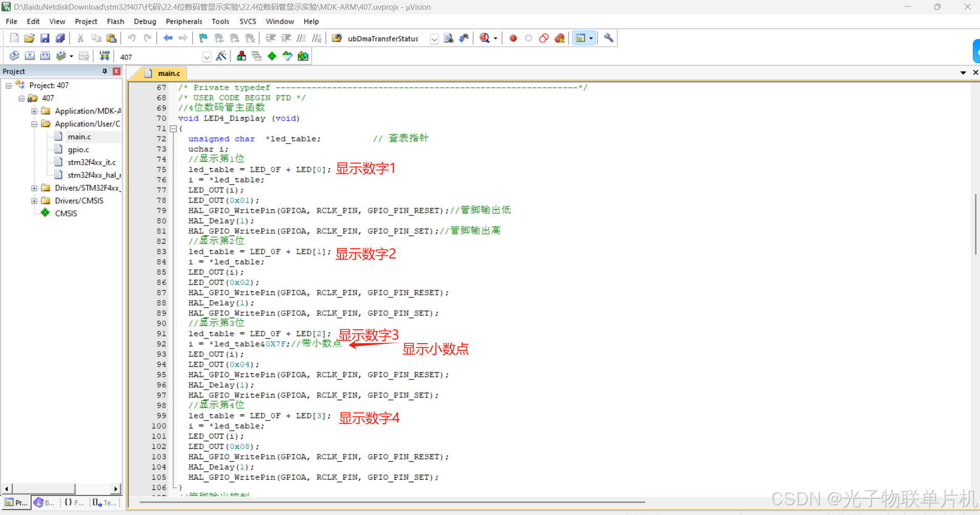Open the target selection dropdown 407
The height and width of the screenshot is (515, 980).
pyautogui.click(x=207, y=57)
